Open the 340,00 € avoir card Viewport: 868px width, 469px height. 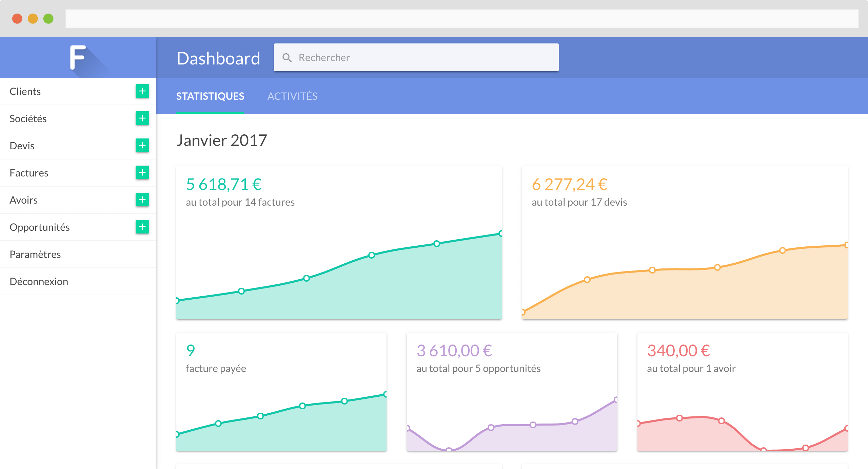pos(743,392)
